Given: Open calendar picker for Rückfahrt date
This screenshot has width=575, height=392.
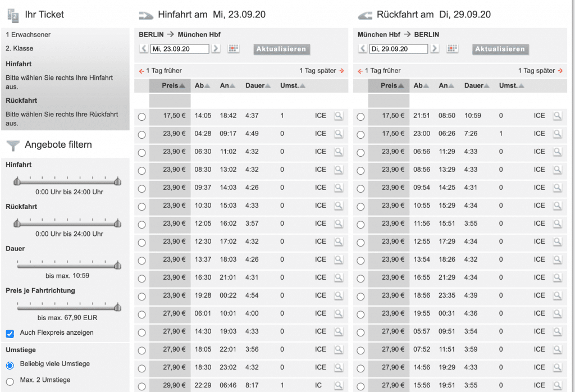Looking at the screenshot, I should [x=453, y=49].
